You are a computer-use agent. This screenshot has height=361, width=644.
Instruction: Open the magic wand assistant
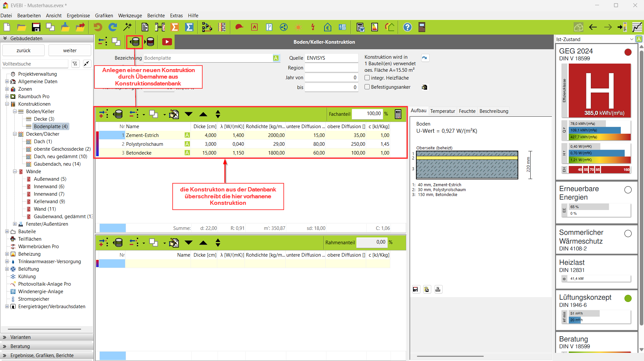[x=128, y=27]
